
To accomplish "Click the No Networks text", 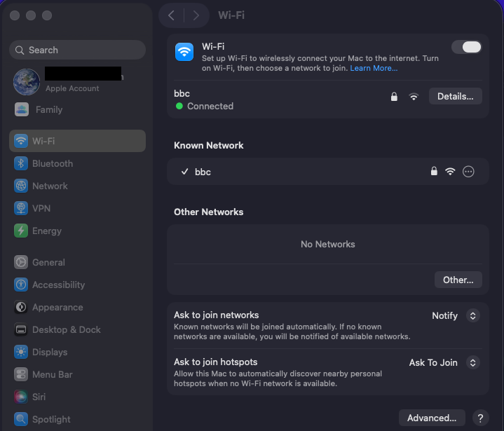I will pos(328,245).
